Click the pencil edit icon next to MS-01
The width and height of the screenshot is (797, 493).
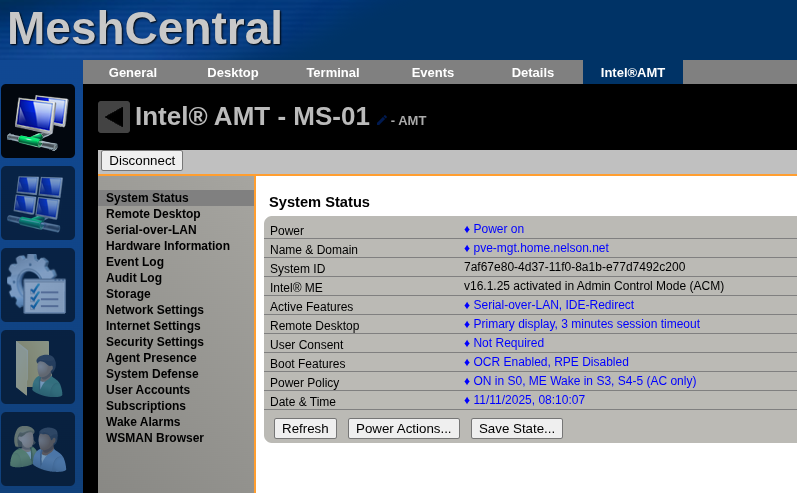381,120
